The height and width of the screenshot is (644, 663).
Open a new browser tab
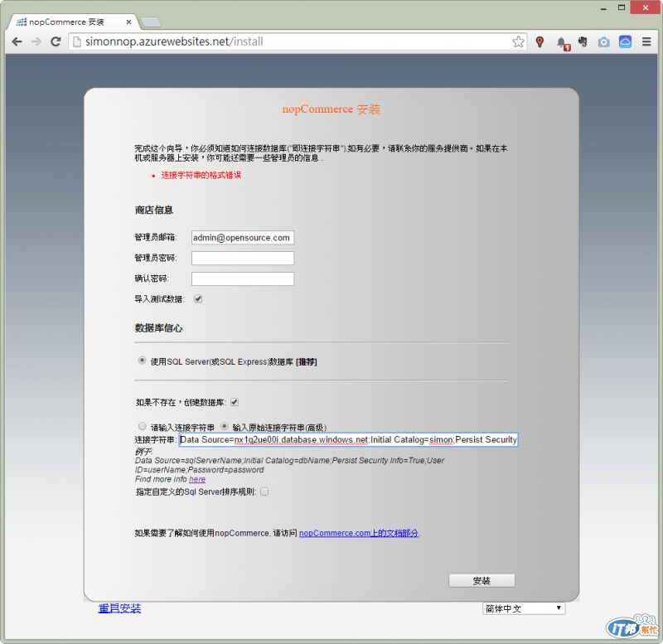150,22
